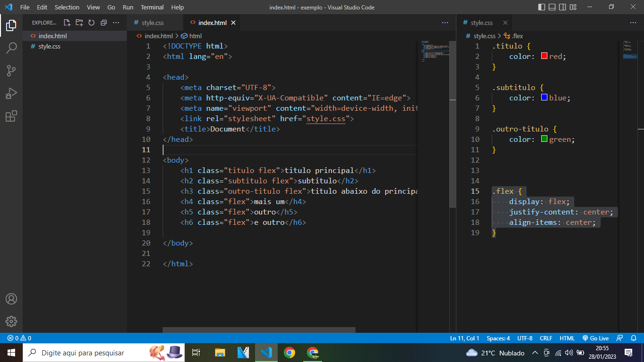Refresh the Explorer file list
Screen dimensions: 644x362
coord(91,23)
